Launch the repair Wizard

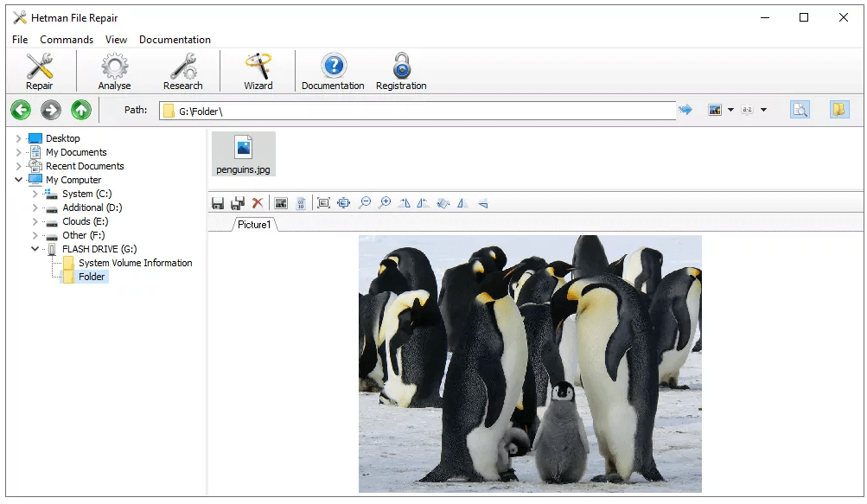pyautogui.click(x=258, y=69)
